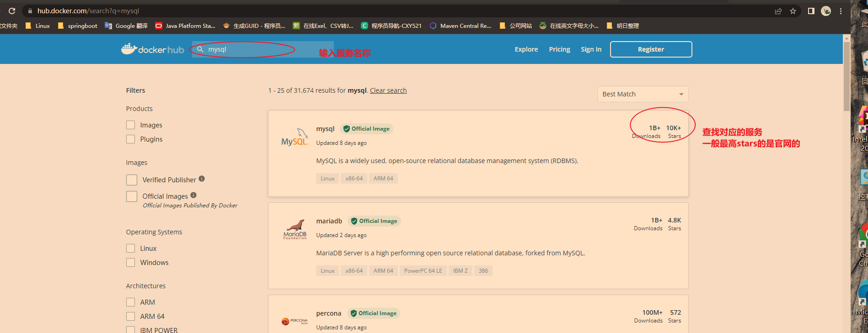This screenshot has height=333, width=868.
Task: Check the Images product filter
Action: click(131, 125)
